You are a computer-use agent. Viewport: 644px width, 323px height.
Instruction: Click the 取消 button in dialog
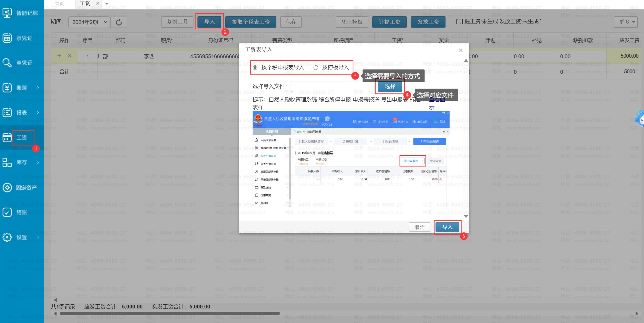pos(419,227)
